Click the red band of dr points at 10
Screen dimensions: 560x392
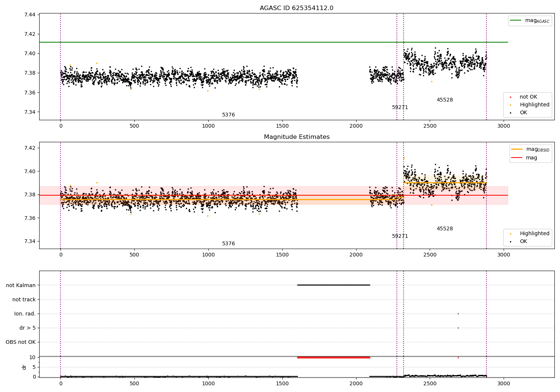333,357
